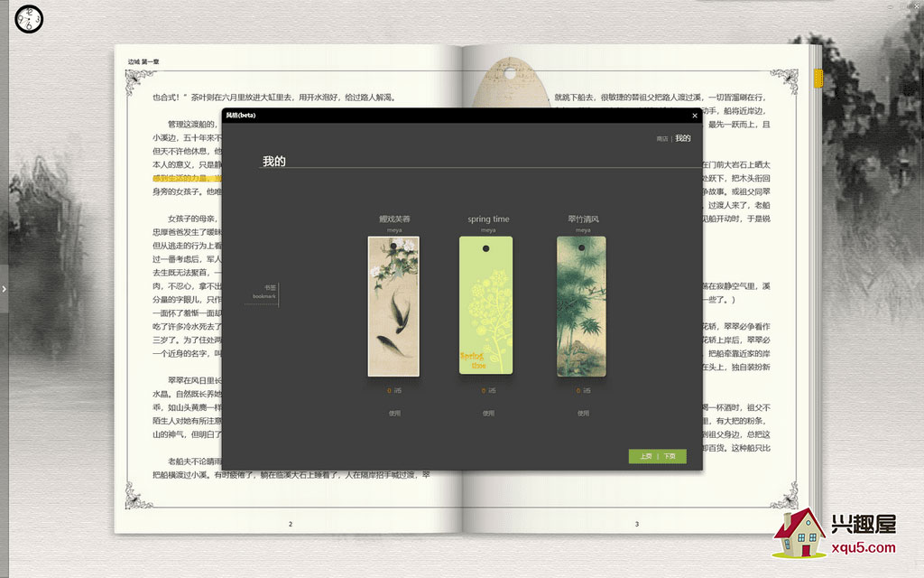
Task: Click page number 3 of the book
Action: 636,524
